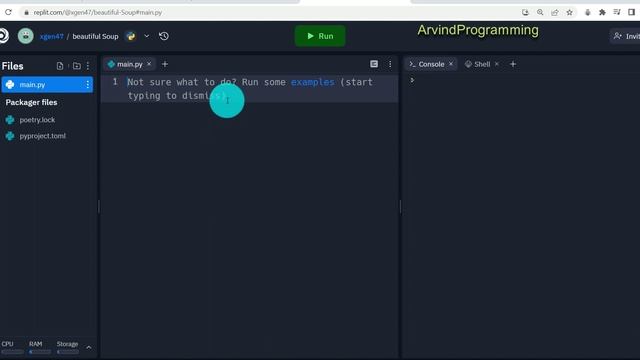The image size is (640, 360).
Task: Click the RAM usage meter
Action: click(39, 347)
